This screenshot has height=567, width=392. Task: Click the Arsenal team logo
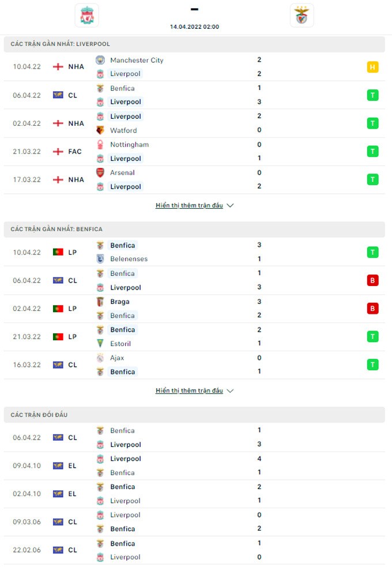click(100, 172)
